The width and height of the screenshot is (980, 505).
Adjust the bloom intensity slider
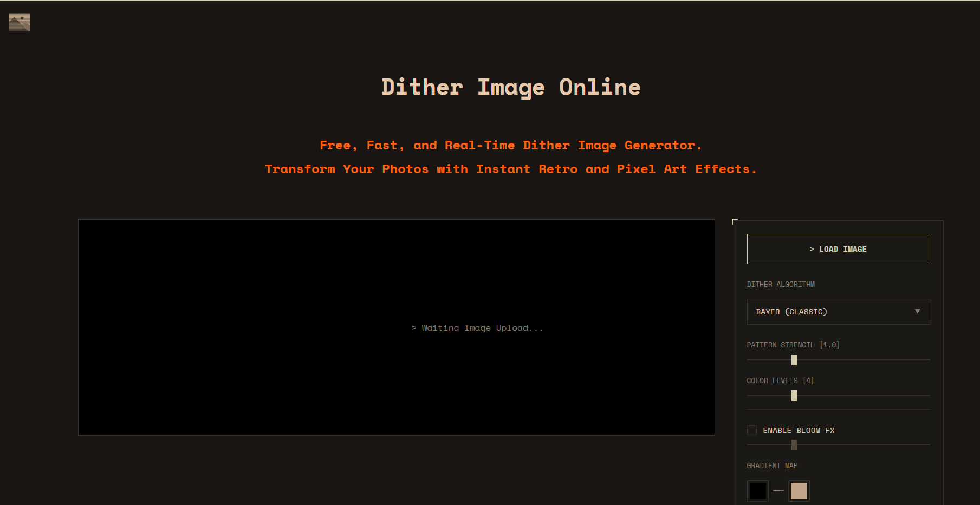794,445
